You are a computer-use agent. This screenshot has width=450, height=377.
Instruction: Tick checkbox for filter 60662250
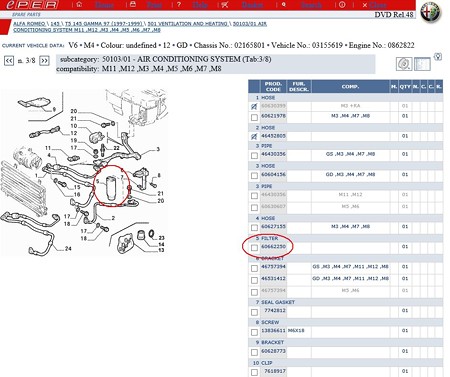point(255,248)
